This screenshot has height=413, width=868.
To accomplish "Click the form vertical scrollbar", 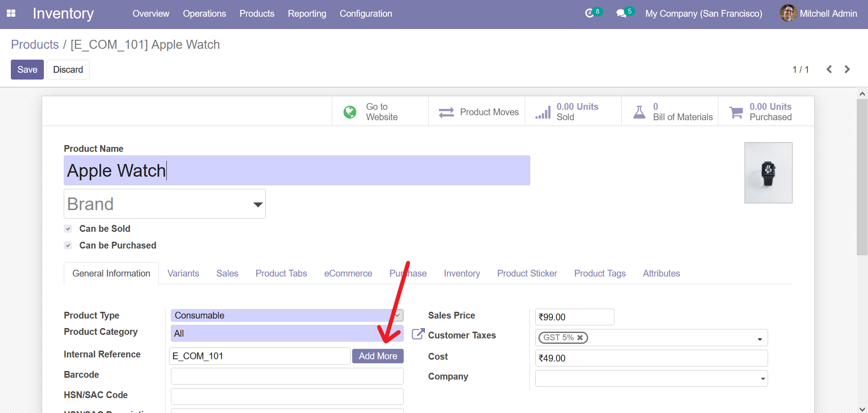I will (x=862, y=177).
